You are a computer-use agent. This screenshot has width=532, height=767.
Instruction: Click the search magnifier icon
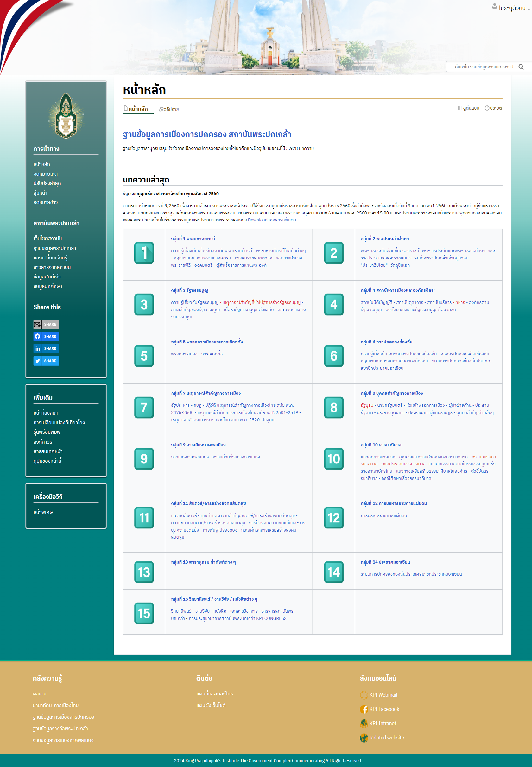click(x=521, y=67)
